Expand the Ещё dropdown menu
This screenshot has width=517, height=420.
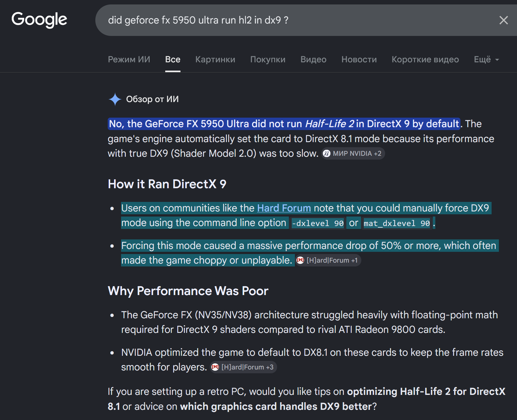coord(486,59)
